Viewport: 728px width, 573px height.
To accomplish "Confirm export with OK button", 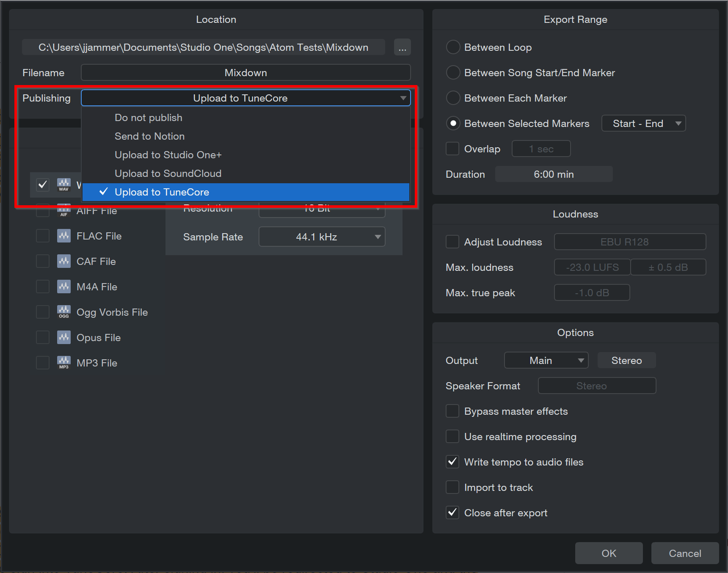I will tap(609, 553).
